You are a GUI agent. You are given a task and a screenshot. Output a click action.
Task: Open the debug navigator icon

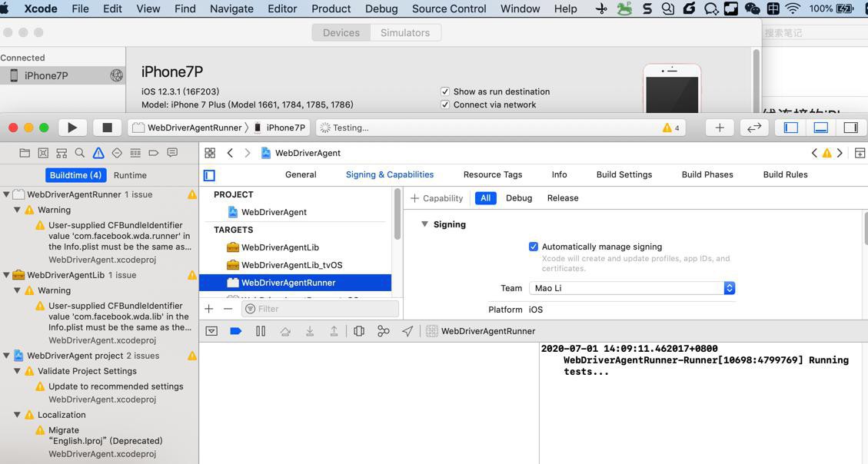click(x=135, y=153)
